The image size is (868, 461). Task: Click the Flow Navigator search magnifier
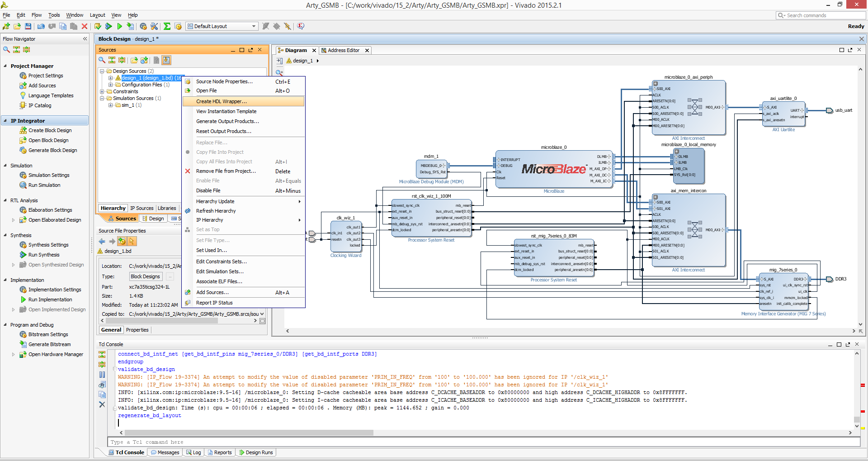pos(6,49)
